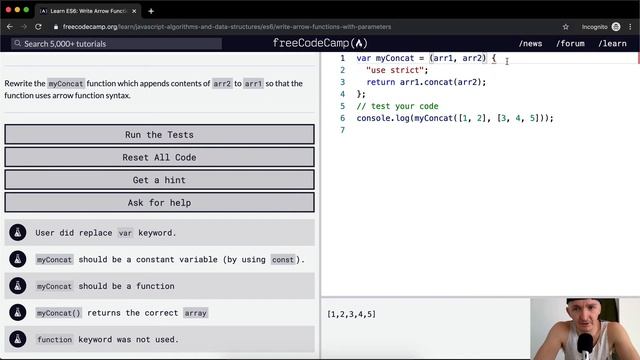Screen dimensions: 640x360
Task: Click the freecodecamp.org address bar URL
Action: pos(227,27)
